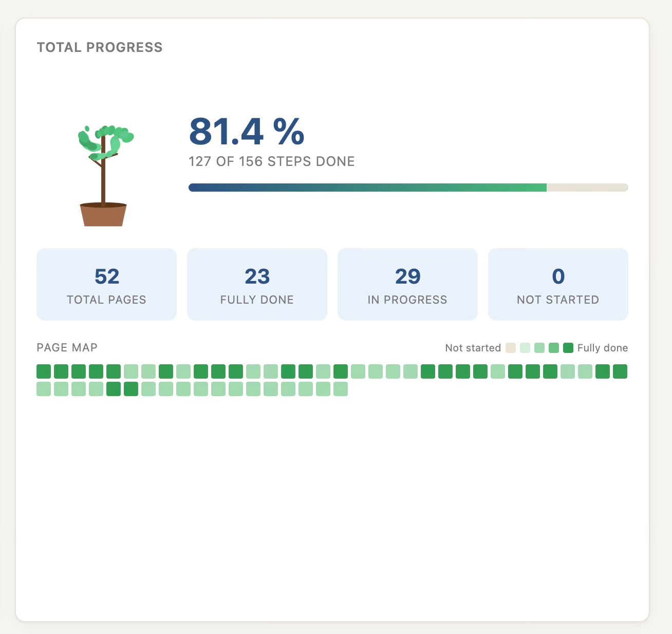The width and height of the screenshot is (672, 634).
Task: Open the last square of the second page map row
Action: tap(341, 389)
